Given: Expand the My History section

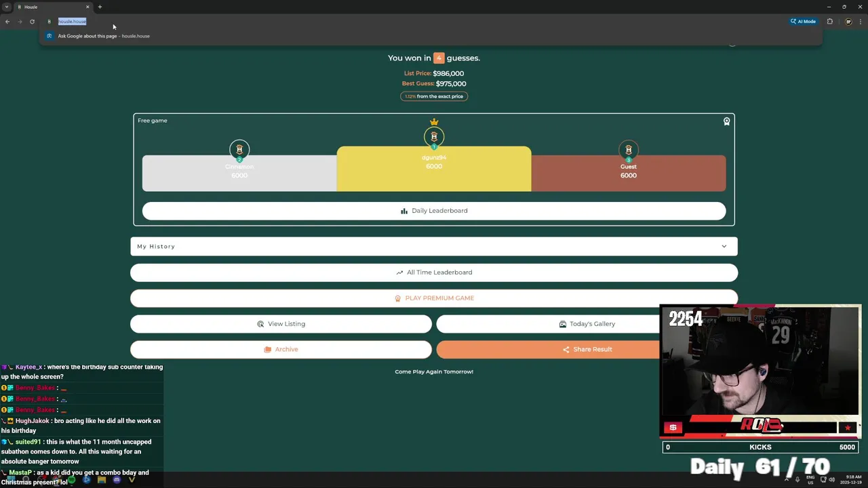Looking at the screenshot, I should coord(434,247).
